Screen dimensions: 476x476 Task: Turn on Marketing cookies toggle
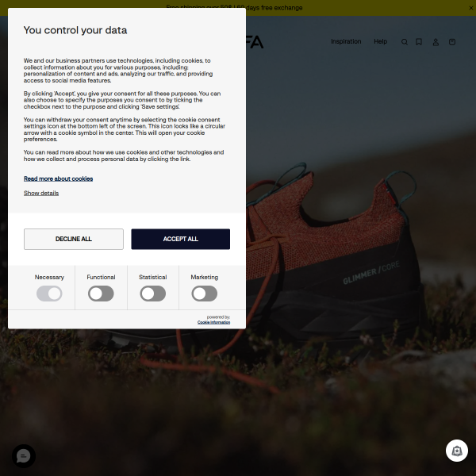205,294
